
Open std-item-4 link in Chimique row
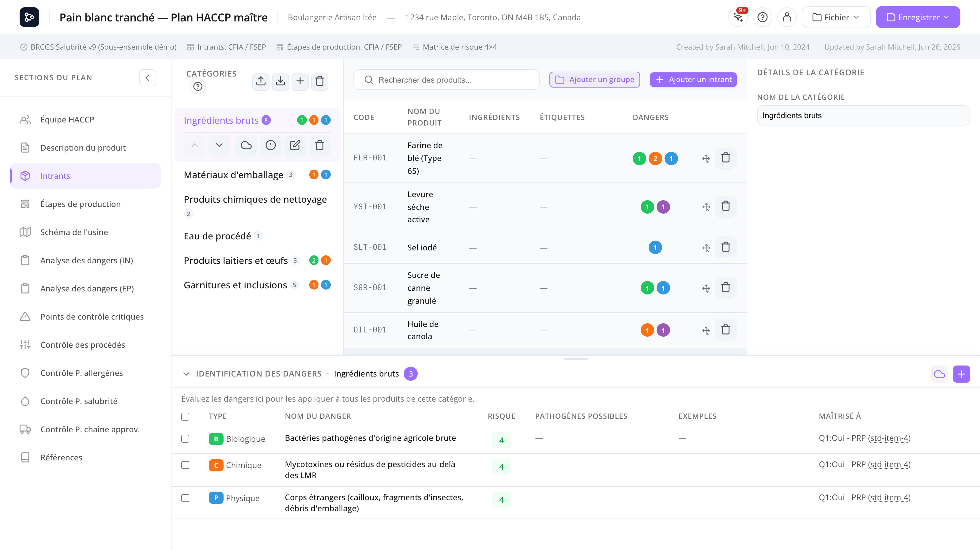pos(889,464)
